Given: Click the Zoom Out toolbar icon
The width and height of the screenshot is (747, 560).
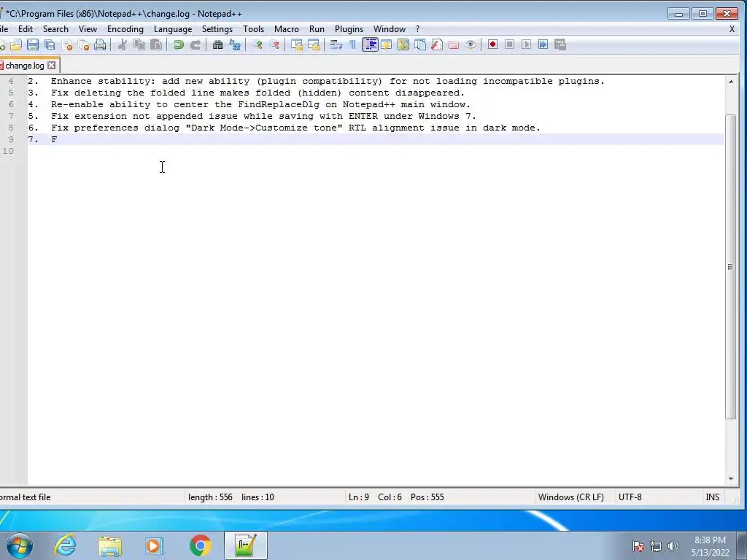Looking at the screenshot, I should pos(274,44).
